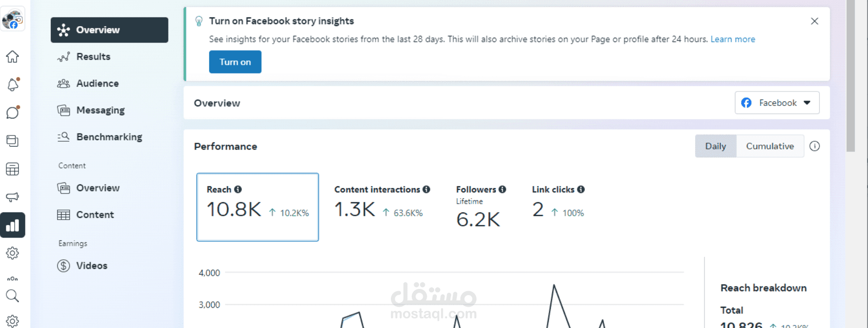Screen dimensions: 868x328
Task: Click the magnifier search icon in rail
Action: pos(13,296)
